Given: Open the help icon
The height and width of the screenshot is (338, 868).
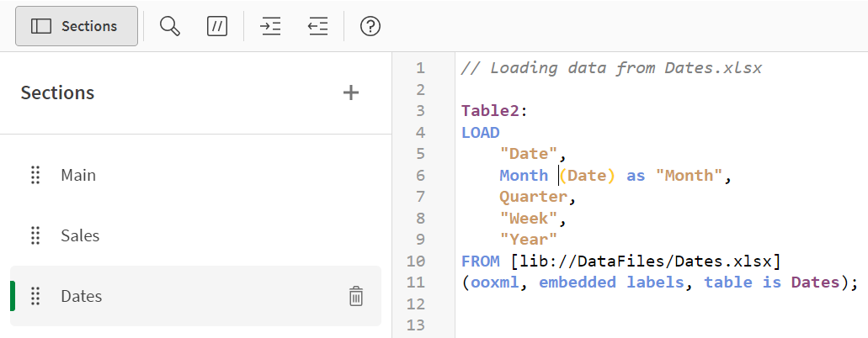Looking at the screenshot, I should click(x=370, y=26).
